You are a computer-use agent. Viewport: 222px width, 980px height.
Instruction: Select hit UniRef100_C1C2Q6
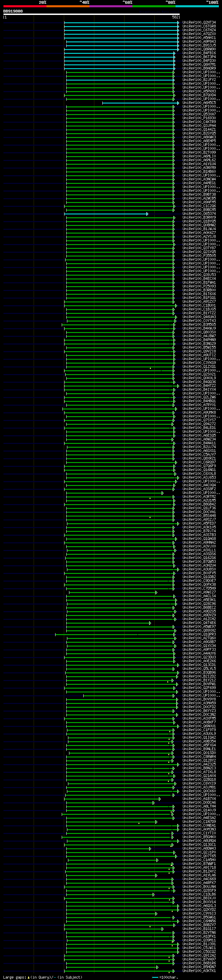coord(199,206)
